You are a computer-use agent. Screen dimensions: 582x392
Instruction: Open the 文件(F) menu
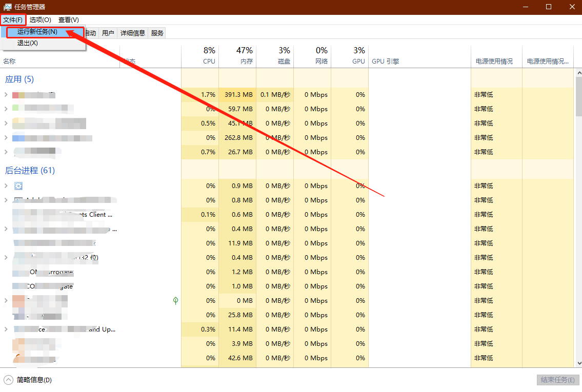pyautogui.click(x=13, y=19)
